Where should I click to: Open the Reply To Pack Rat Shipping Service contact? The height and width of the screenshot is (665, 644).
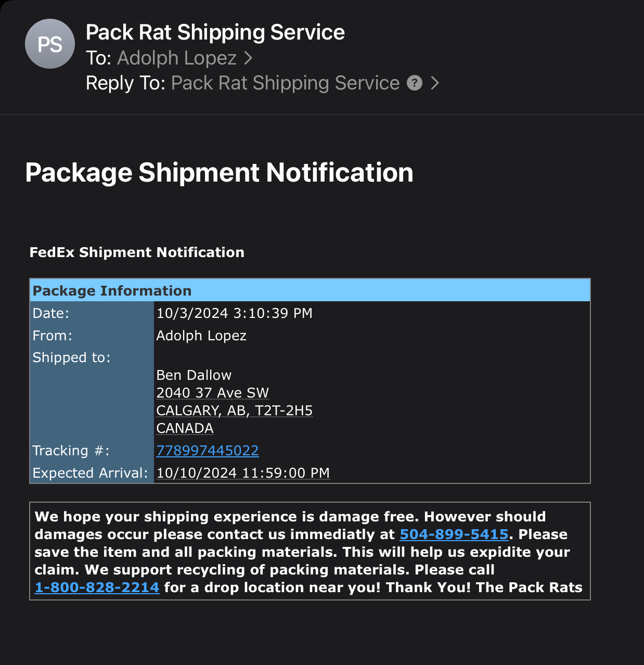click(285, 83)
